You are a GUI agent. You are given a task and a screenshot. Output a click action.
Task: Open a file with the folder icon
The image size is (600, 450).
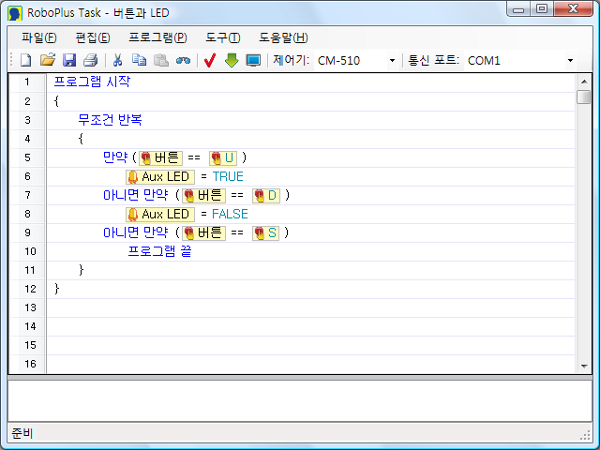47,61
